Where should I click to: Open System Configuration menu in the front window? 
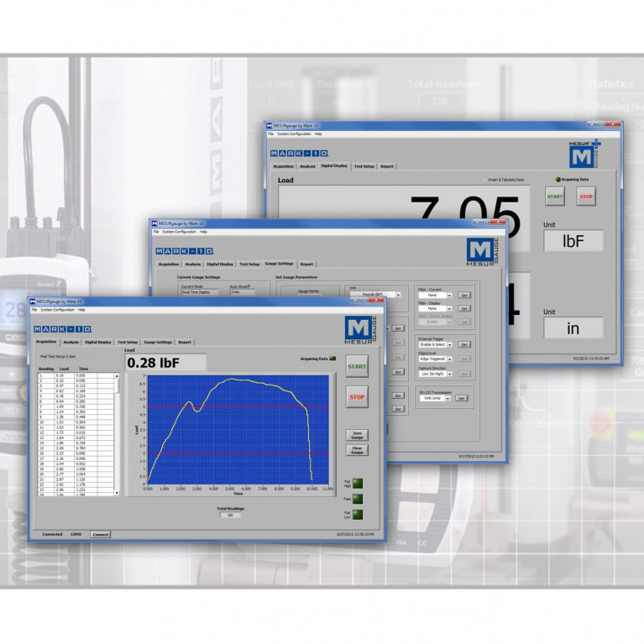coord(57,310)
